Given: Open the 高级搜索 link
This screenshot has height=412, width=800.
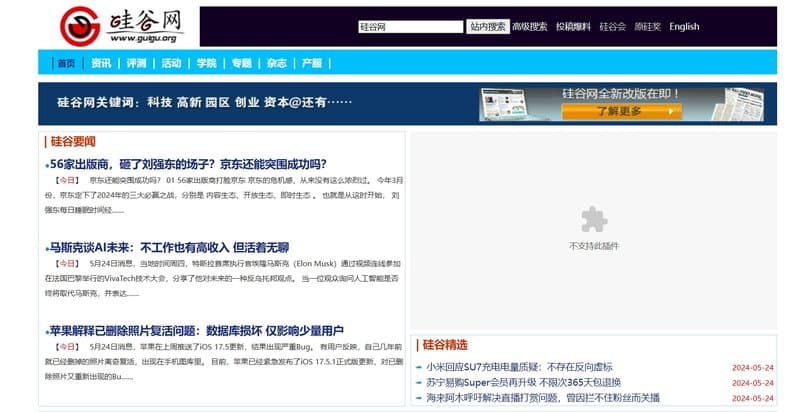Looking at the screenshot, I should [x=530, y=27].
